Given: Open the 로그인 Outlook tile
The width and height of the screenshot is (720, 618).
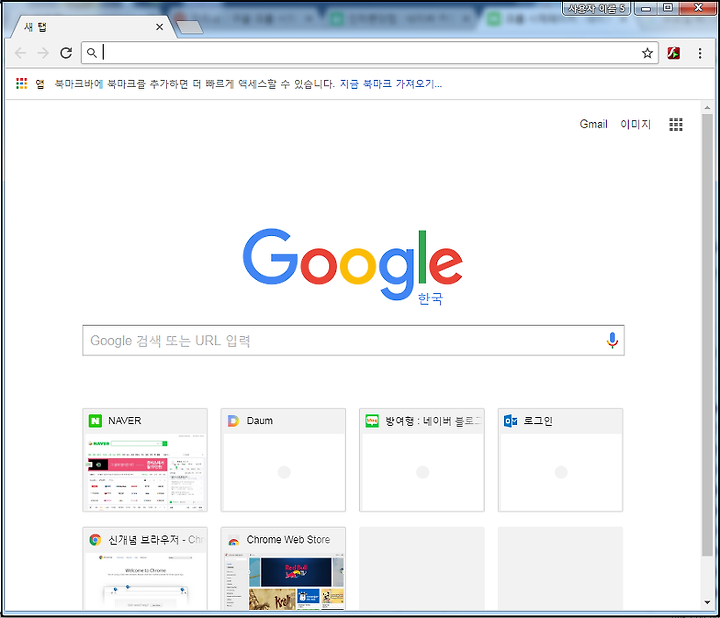Looking at the screenshot, I should click(560, 460).
